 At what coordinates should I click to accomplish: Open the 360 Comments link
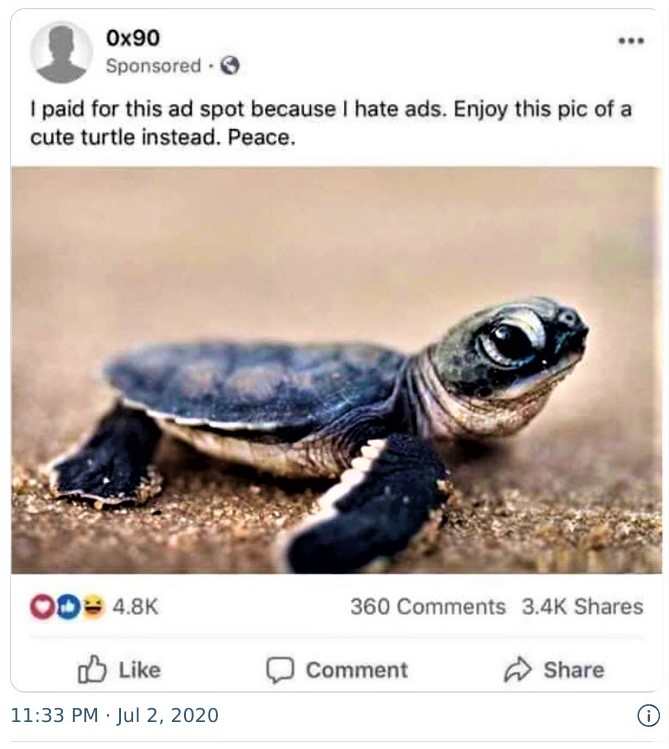[428, 607]
